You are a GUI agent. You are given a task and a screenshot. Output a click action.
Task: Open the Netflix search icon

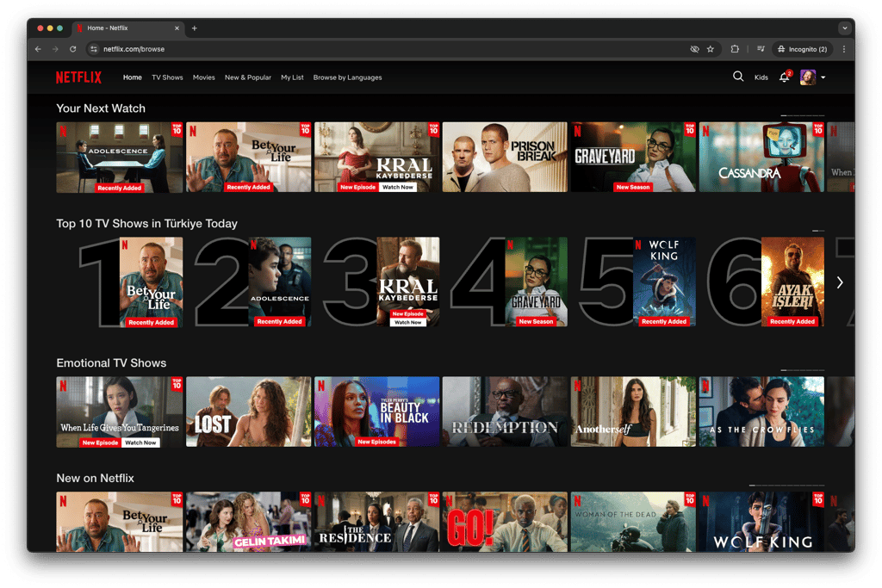pyautogui.click(x=738, y=77)
